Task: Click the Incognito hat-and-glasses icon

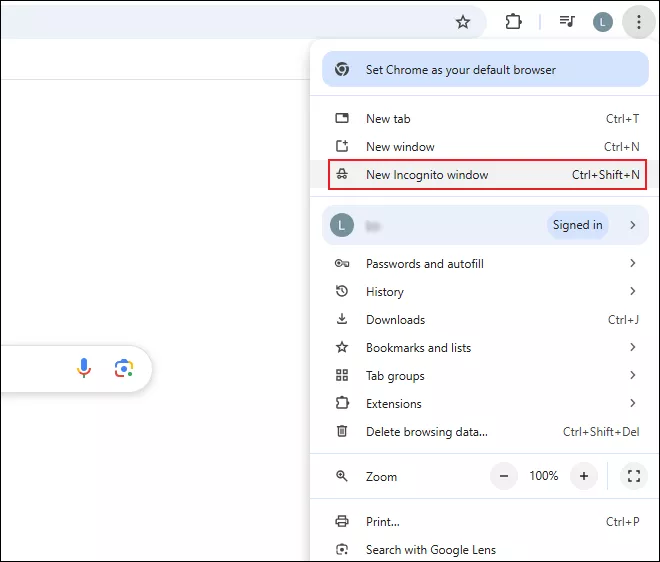Action: (342, 174)
